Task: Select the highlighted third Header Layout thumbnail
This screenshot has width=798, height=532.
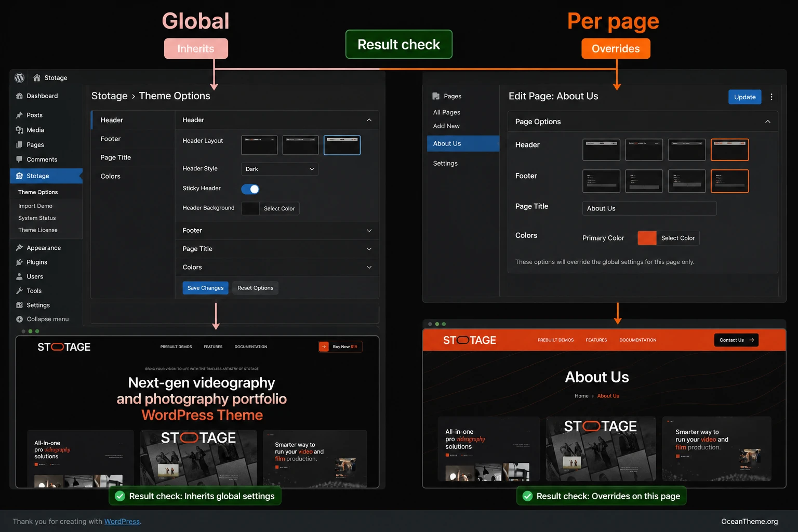Action: click(x=342, y=145)
